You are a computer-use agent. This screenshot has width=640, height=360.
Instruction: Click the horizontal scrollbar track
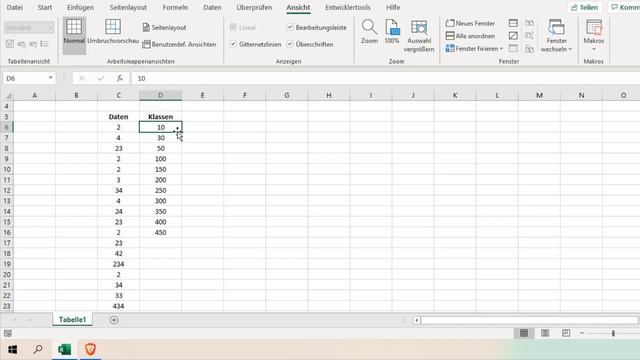pyautogui.click(x=529, y=320)
